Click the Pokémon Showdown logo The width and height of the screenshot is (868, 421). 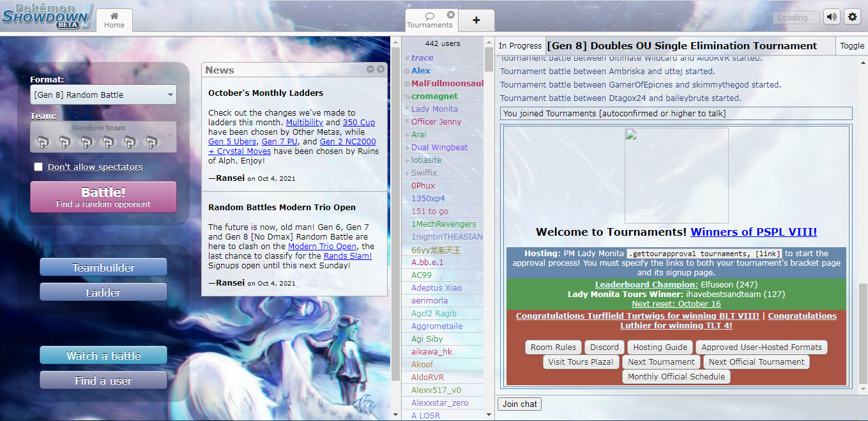tap(47, 16)
